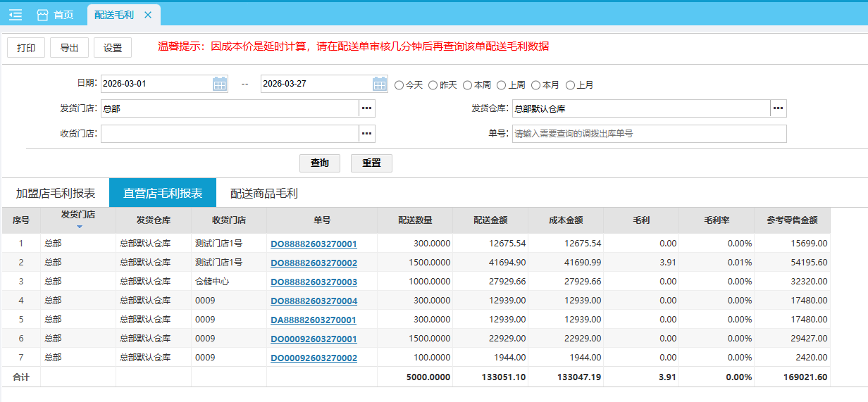
Task: Close the 配送毛利 tab
Action: tap(147, 15)
